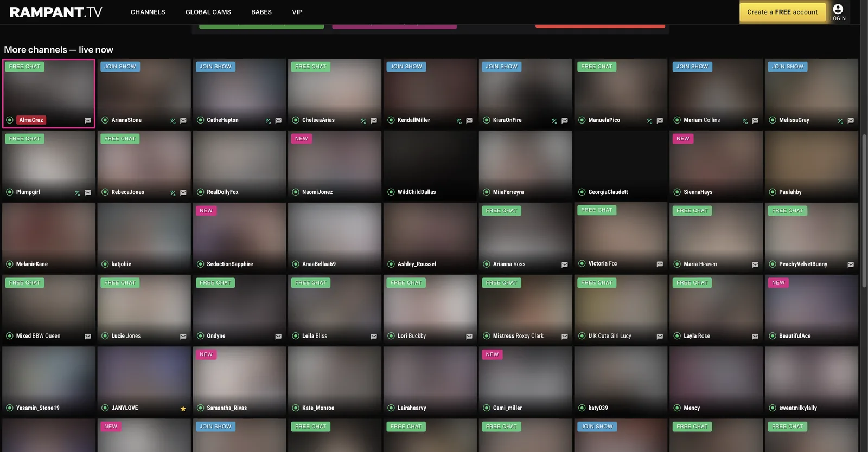
Task: Open message envelope for KendallMiller
Action: pos(469,121)
